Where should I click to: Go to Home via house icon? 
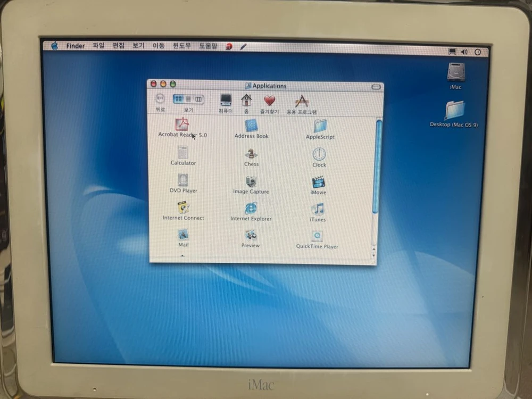point(246,101)
